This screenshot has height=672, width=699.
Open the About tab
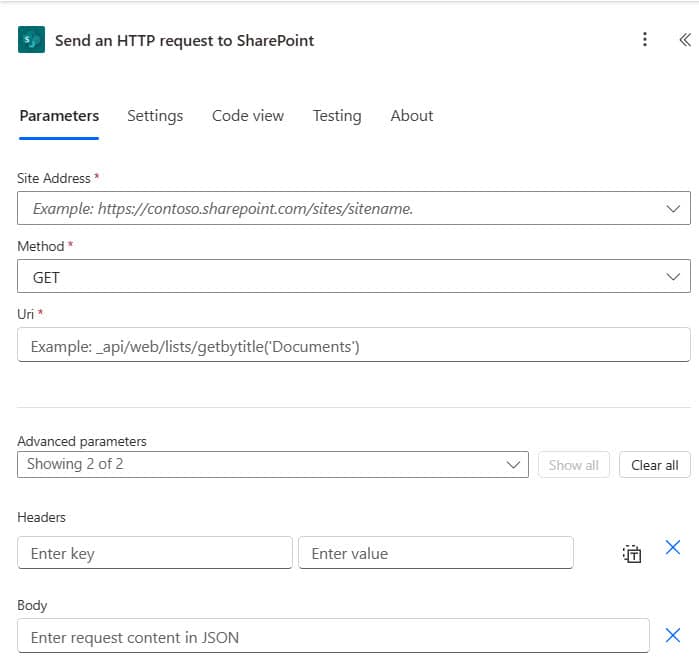pyautogui.click(x=412, y=116)
